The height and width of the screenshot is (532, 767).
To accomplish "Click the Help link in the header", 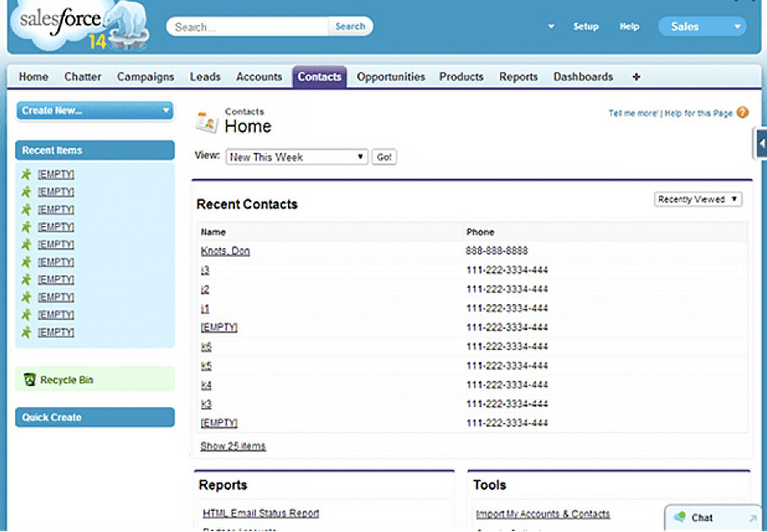I will 629,26.
